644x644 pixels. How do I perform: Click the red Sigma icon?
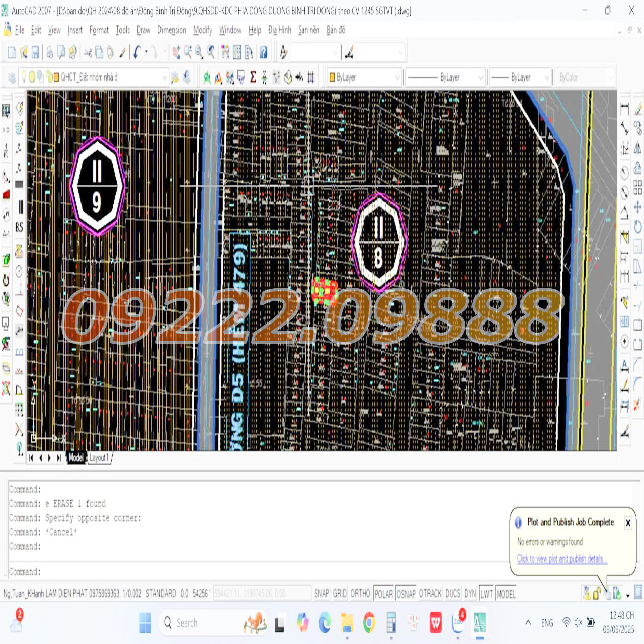[x=253, y=77]
